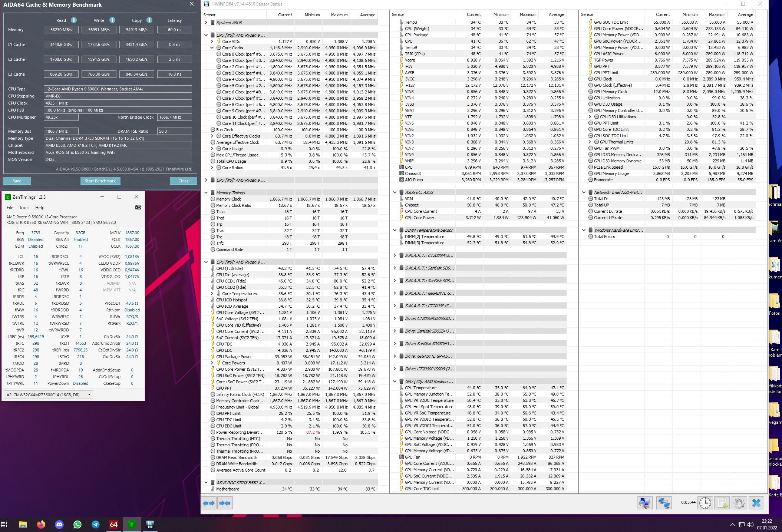Viewport: 782px width, 532px height.
Task: Switch to AIDA64 taskbar icon
Action: click(x=114, y=524)
